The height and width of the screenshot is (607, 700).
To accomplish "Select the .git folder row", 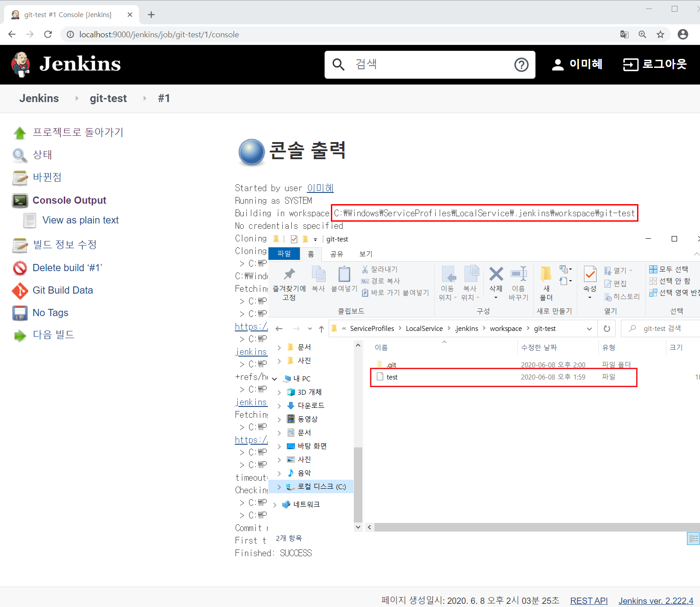I will coord(504,365).
